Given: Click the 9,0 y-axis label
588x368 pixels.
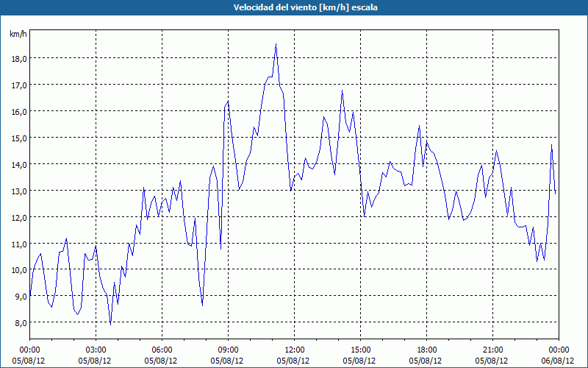Looking at the screenshot, I should tap(21, 297).
